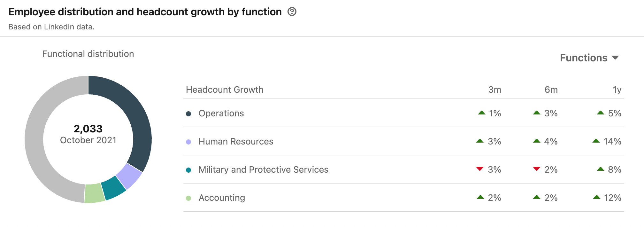The width and height of the screenshot is (644, 227).
Task: Click the teal donut chart segment
Action: [113, 189]
